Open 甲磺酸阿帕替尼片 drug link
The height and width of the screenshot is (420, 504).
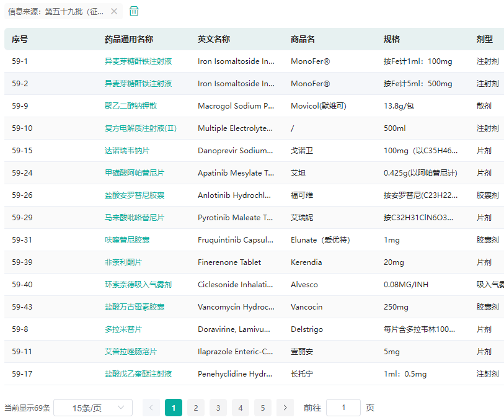(x=135, y=173)
